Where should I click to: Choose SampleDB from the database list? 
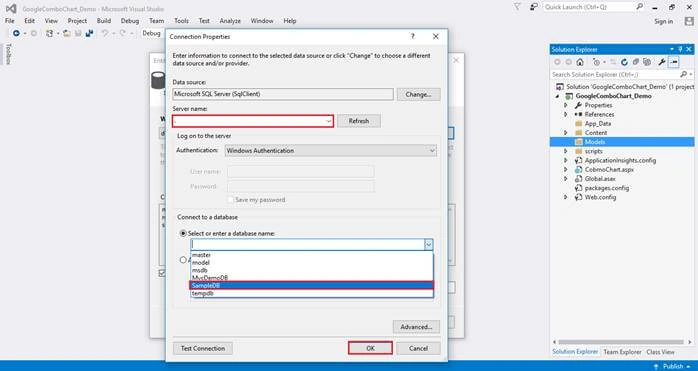[x=312, y=285]
